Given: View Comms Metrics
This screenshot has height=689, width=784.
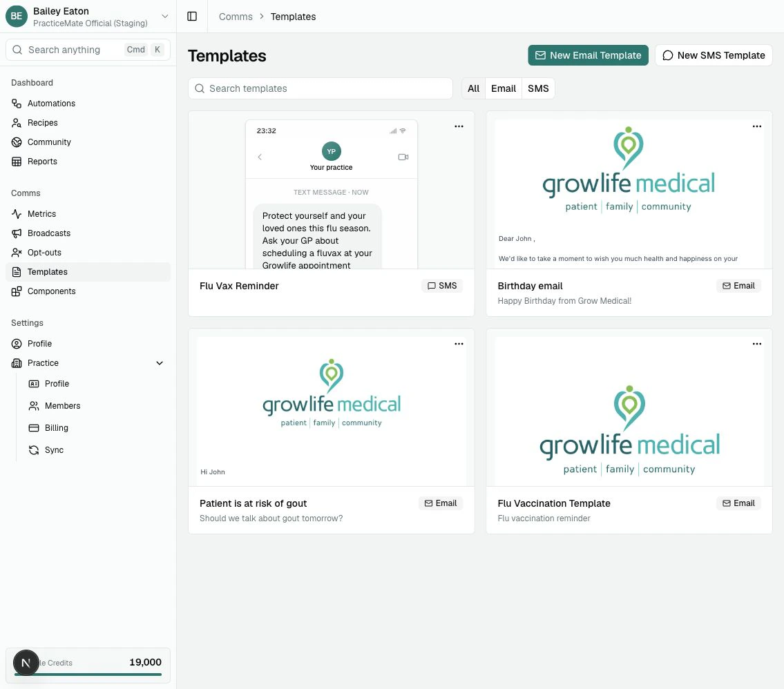Looking at the screenshot, I should coord(88,214).
